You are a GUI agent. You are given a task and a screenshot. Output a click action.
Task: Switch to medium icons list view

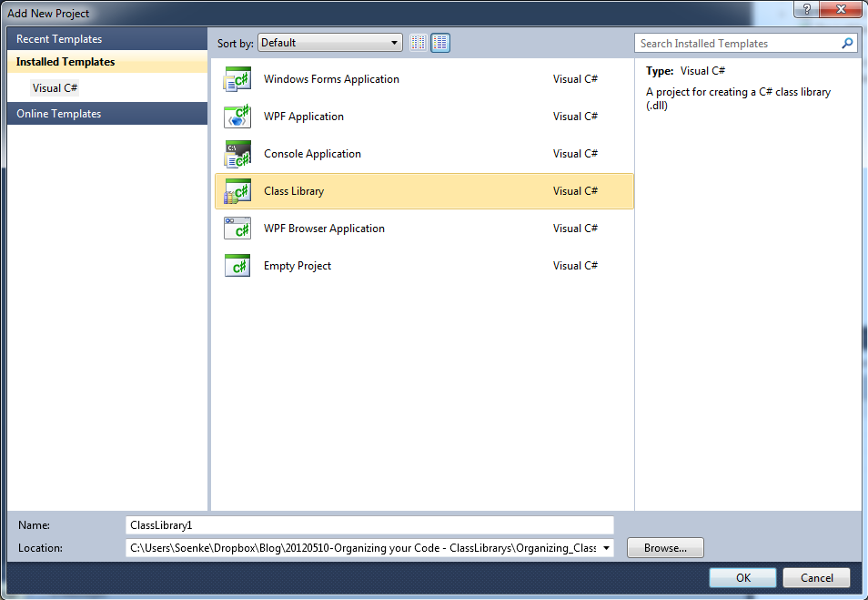pos(440,43)
